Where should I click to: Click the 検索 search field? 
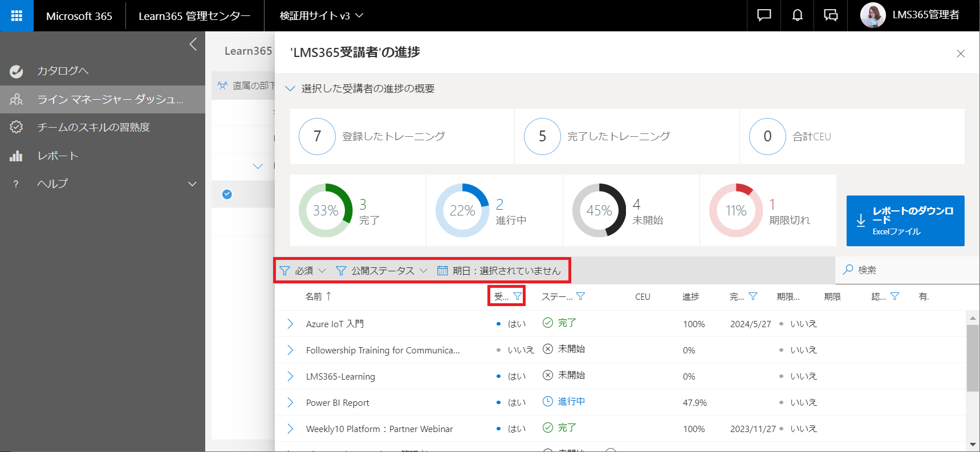click(x=907, y=270)
